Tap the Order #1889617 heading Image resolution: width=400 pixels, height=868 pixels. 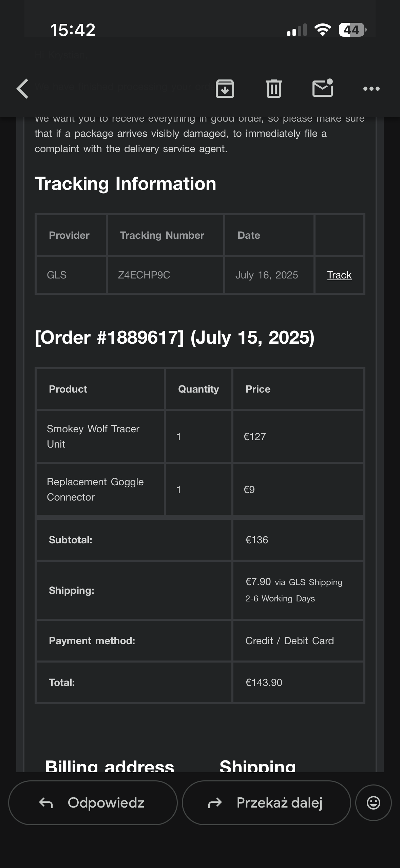point(175,338)
